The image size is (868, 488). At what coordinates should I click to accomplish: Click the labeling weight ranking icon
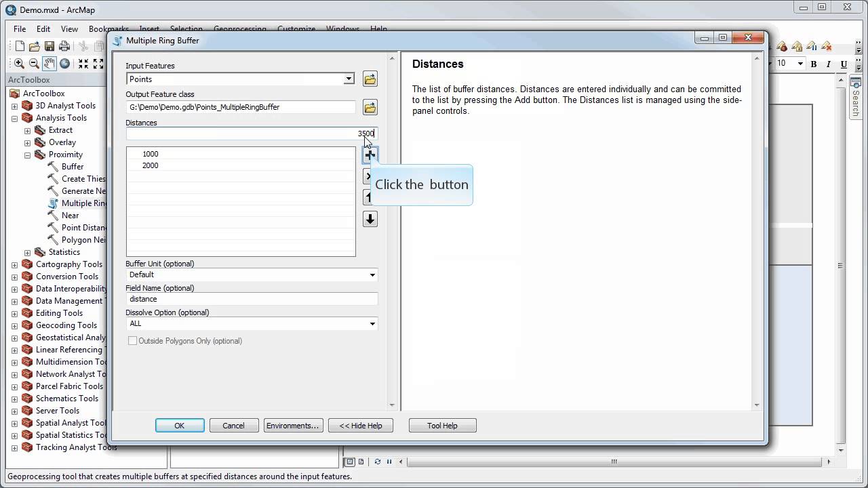(782, 46)
